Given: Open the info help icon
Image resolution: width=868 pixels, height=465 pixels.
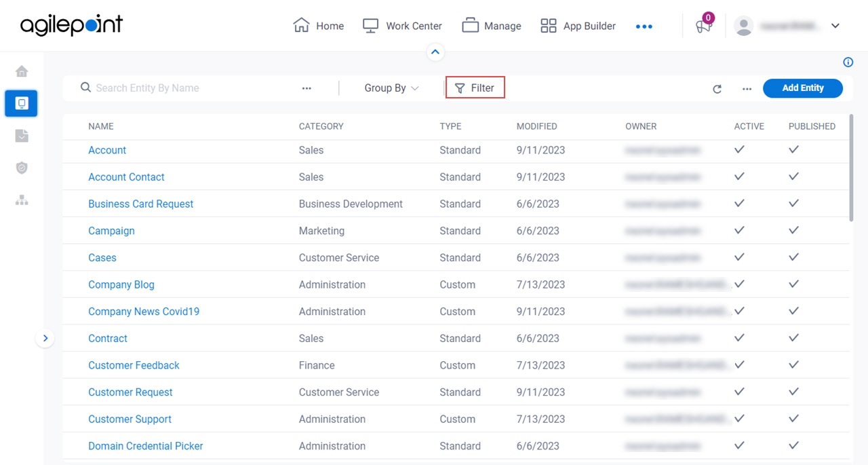Looking at the screenshot, I should pyautogui.click(x=848, y=62).
